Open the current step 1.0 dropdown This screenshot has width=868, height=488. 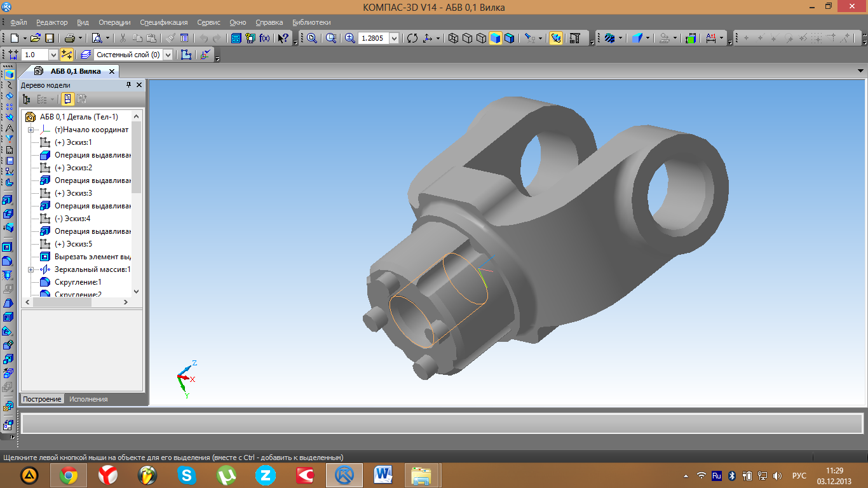pyautogui.click(x=53, y=55)
